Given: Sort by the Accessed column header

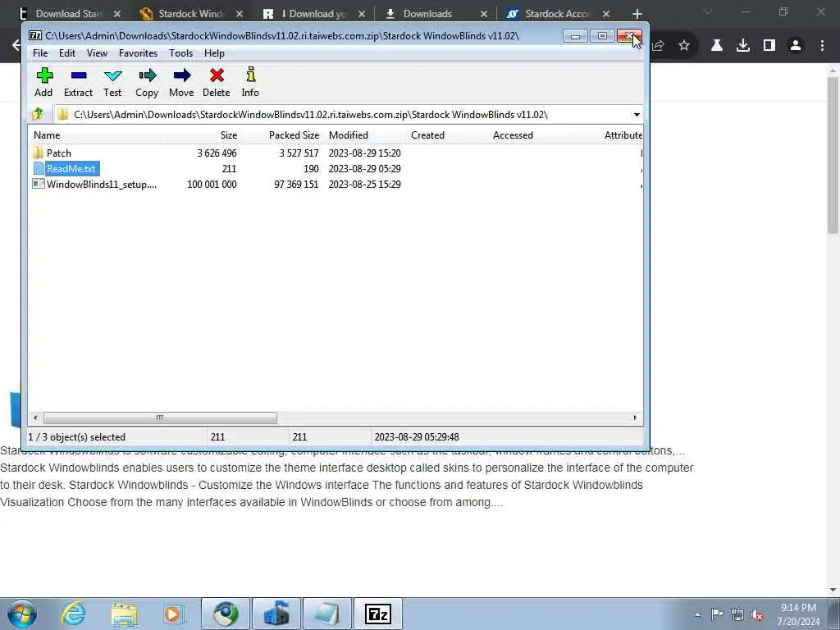Looking at the screenshot, I should pos(528,135).
